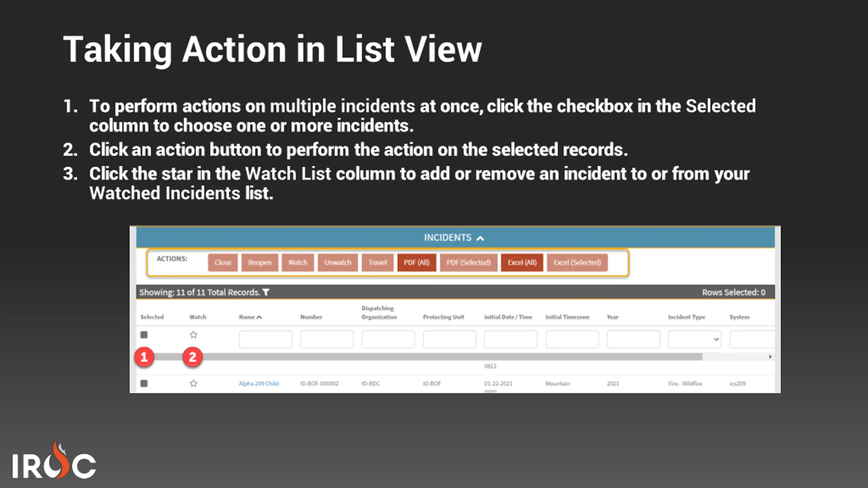
Task: Sort by Name column arrow
Action: [x=259, y=317]
